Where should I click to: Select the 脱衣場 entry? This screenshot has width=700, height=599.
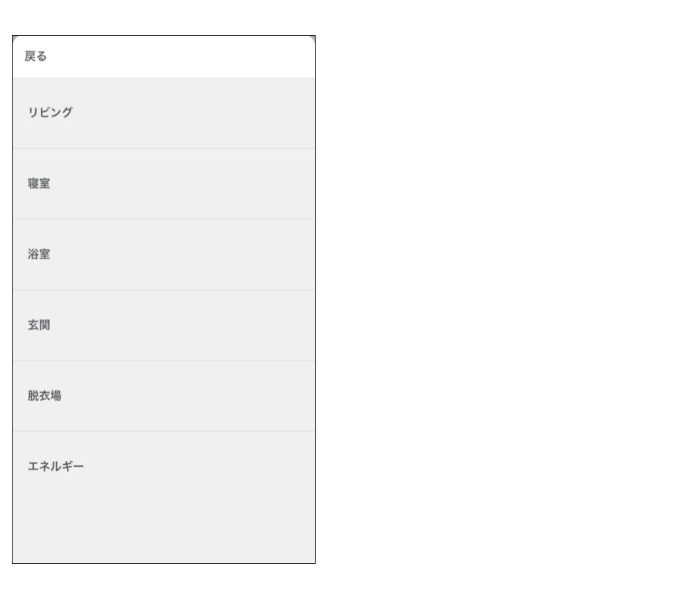tap(45, 396)
